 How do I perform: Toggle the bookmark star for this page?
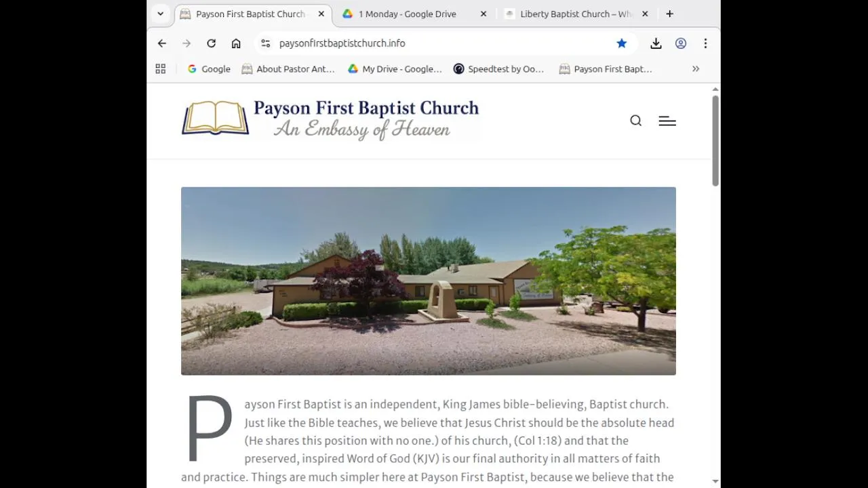(x=622, y=43)
